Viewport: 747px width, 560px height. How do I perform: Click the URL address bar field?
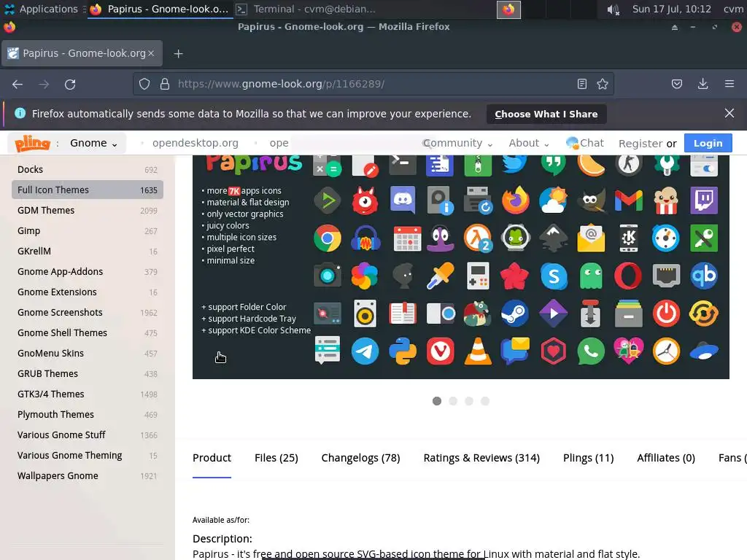coord(373,85)
